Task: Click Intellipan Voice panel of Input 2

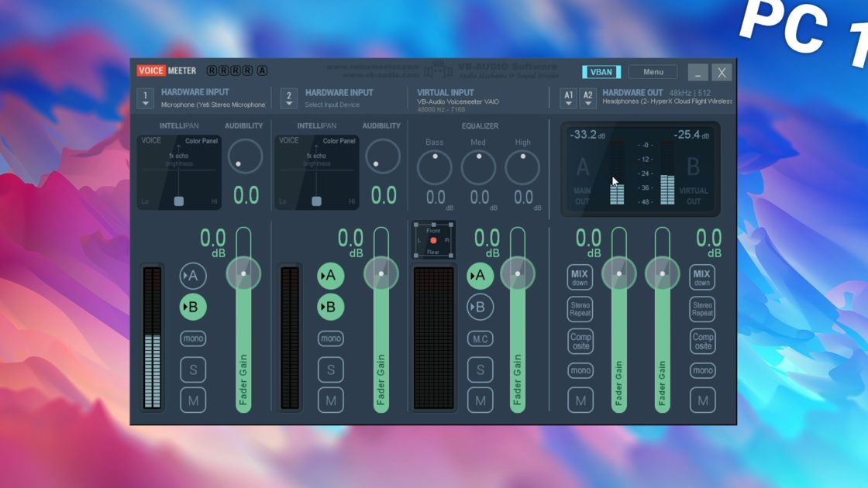Action: click(317, 172)
